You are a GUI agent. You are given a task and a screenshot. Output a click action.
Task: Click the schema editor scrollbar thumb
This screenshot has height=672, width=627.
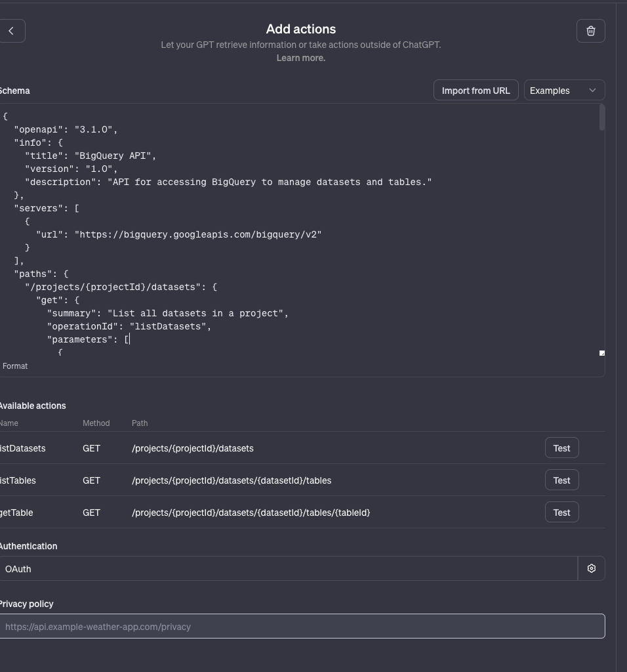[601, 117]
